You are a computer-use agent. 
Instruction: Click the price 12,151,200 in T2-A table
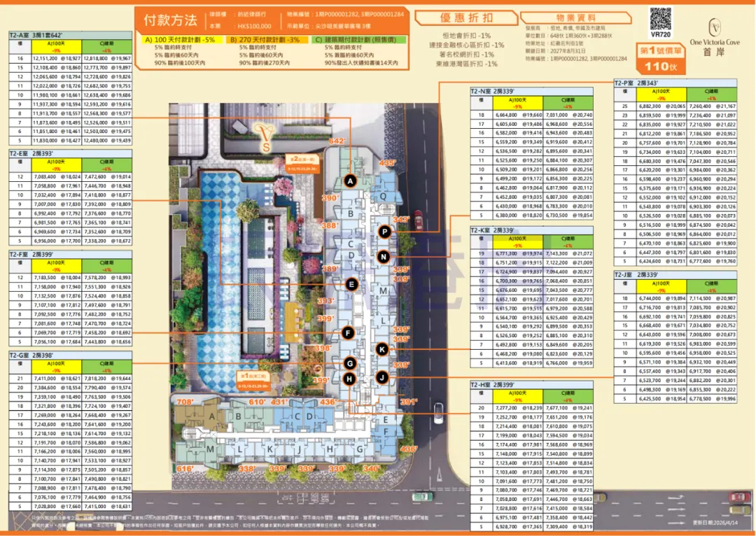point(45,58)
